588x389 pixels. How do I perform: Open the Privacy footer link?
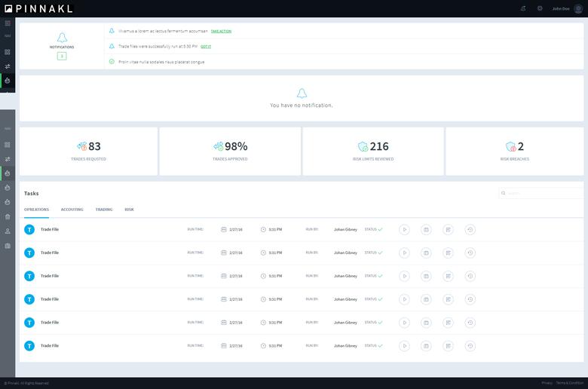tap(547, 383)
